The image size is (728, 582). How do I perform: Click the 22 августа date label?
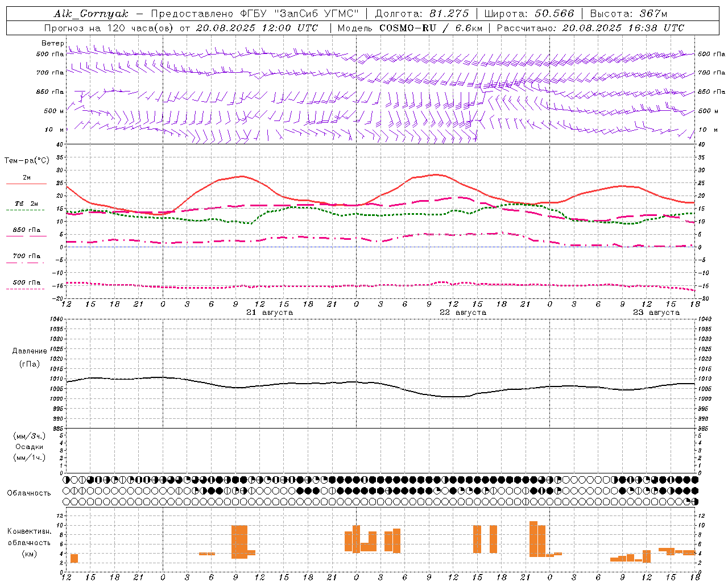[463, 313]
